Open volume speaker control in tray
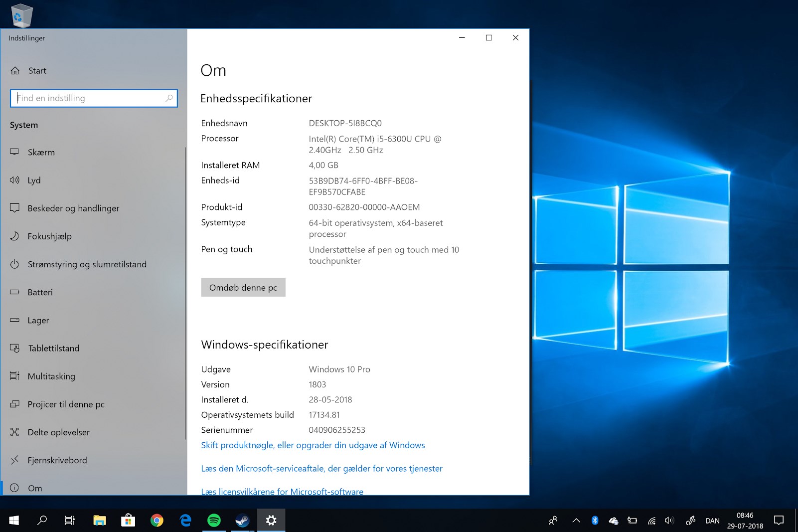 (669, 521)
